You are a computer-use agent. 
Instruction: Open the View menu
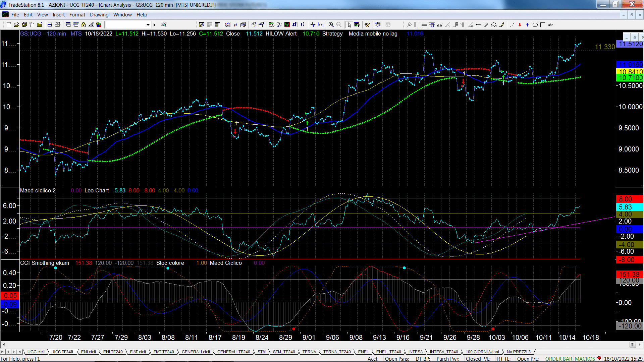pyautogui.click(x=43, y=15)
